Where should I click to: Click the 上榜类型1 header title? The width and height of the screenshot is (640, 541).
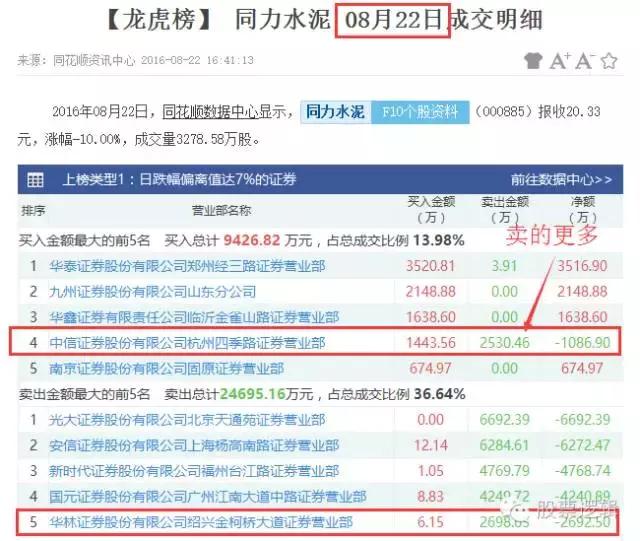179,179
